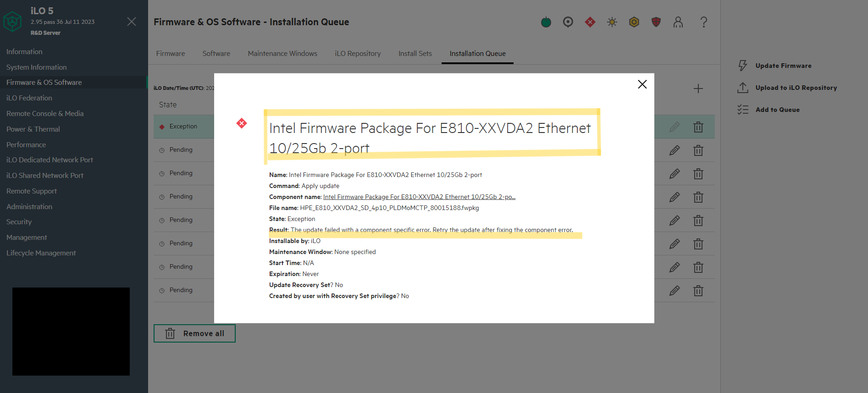Delete the last Pending task via trash icon

click(x=698, y=290)
